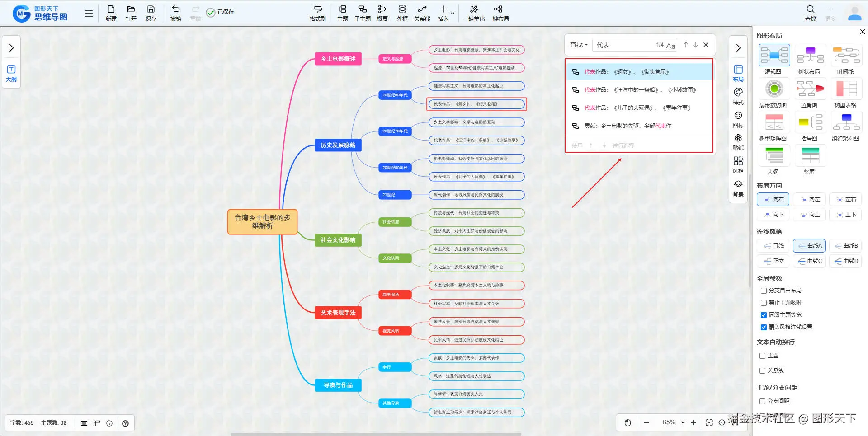Choose 正交 connector style

point(773,261)
